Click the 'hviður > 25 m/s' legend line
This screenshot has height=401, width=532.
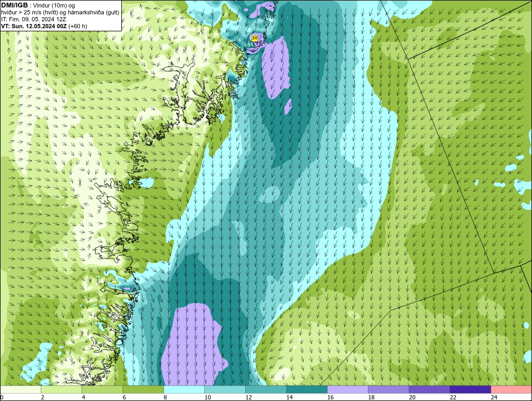[60, 13]
